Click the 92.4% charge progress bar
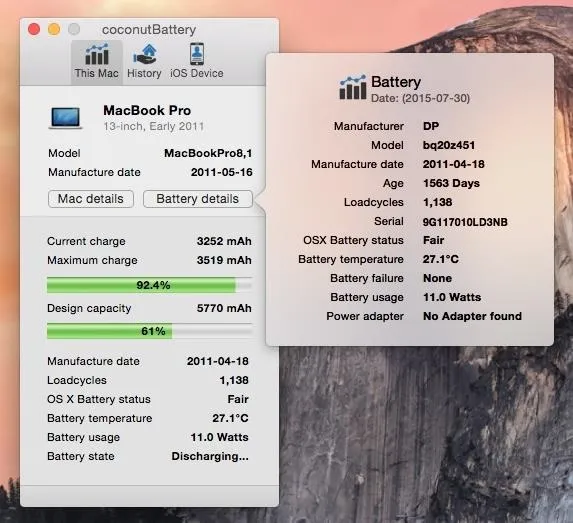 pos(149,285)
